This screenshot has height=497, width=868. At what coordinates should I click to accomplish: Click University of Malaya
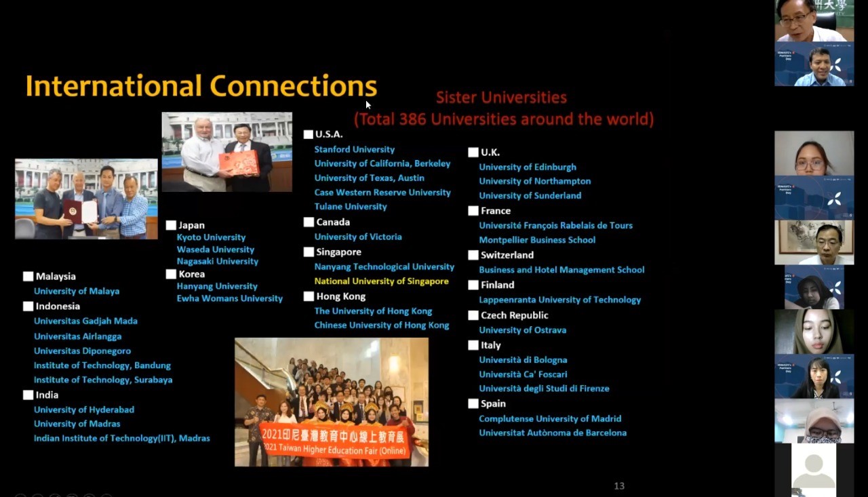click(x=77, y=291)
